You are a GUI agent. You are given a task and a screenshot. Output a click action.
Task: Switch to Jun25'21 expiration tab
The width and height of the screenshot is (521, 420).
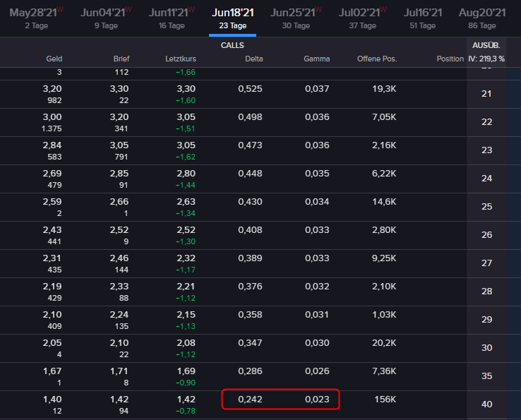coord(296,18)
